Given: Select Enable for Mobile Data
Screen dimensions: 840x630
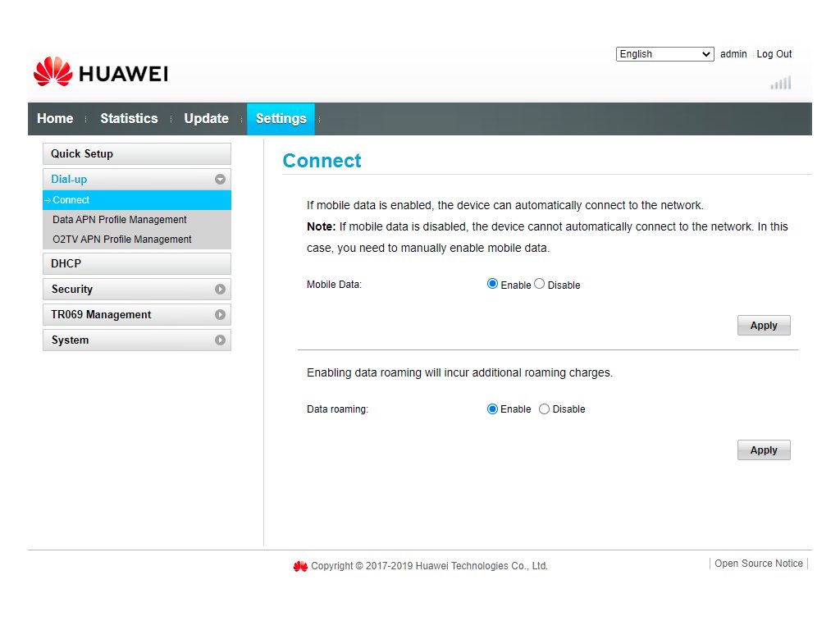Looking at the screenshot, I should click(x=492, y=284).
